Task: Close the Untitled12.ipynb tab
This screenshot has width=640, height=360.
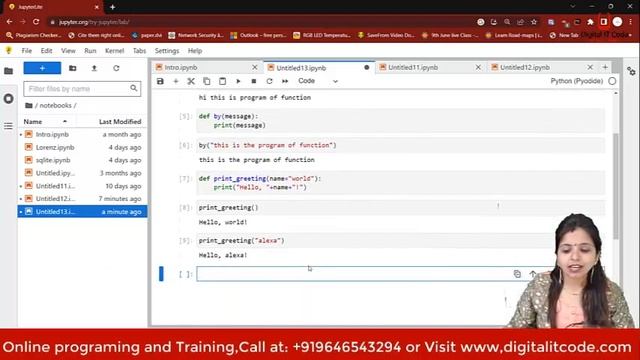Action: pyautogui.click(x=590, y=67)
